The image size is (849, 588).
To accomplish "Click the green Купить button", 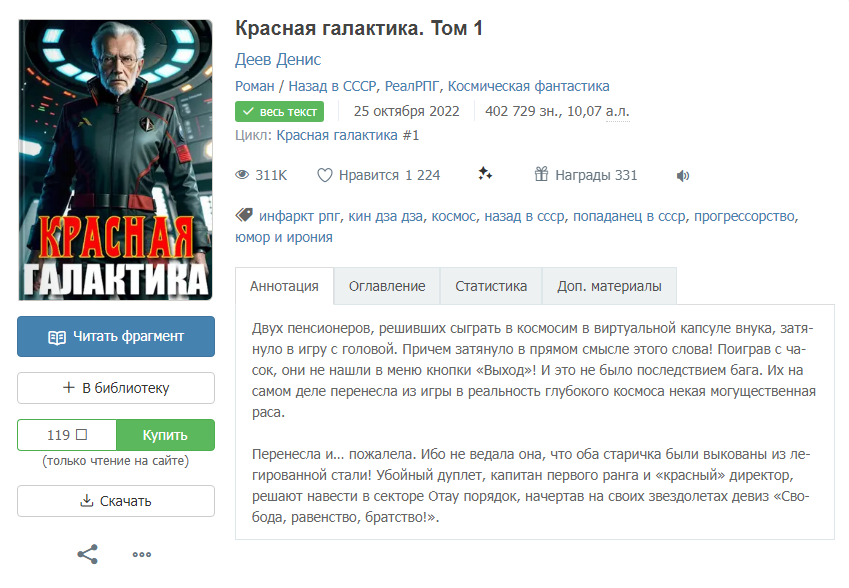I will click(x=165, y=435).
